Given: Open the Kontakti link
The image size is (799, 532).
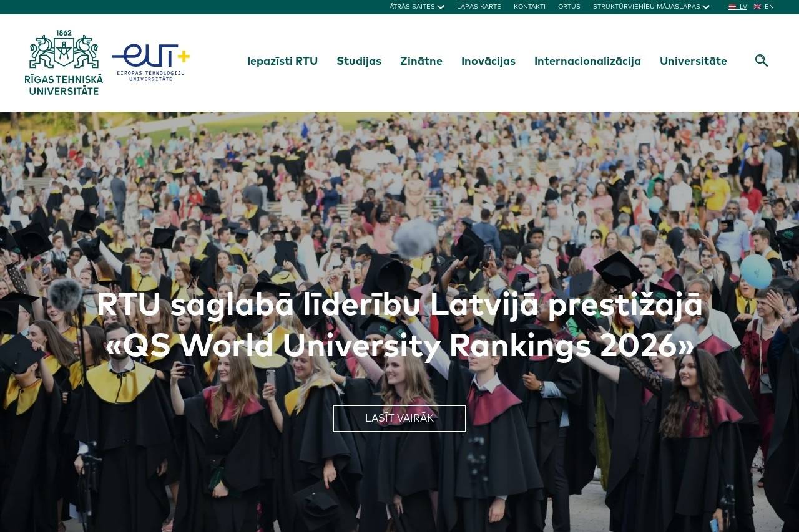Looking at the screenshot, I should point(529,7).
